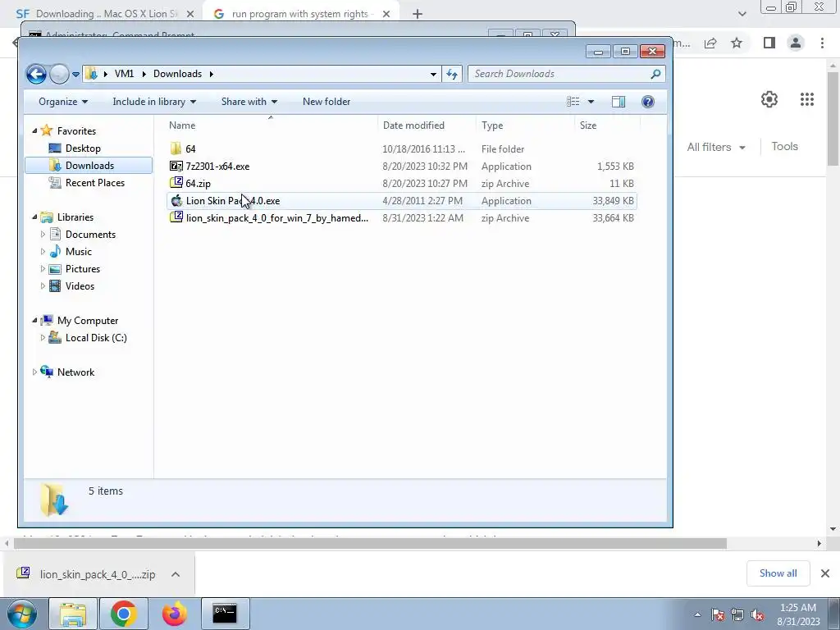Select 7z2301-x64.exe file
The height and width of the screenshot is (630, 840).
402,166
